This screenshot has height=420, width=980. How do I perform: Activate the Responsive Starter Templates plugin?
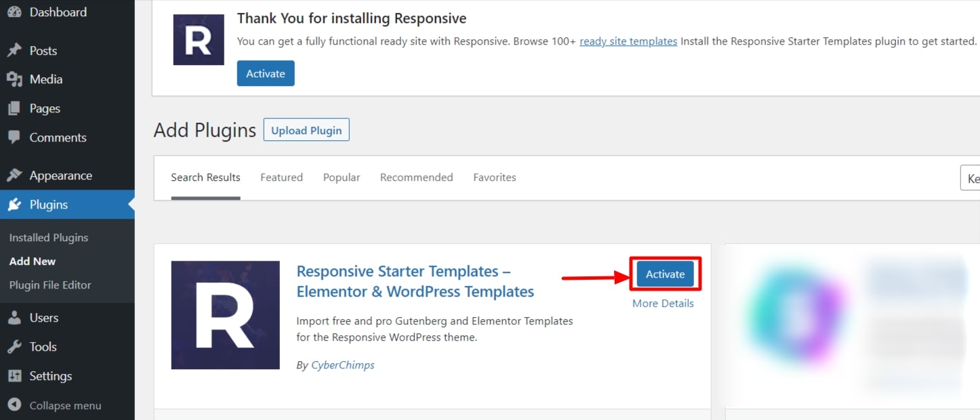point(665,274)
